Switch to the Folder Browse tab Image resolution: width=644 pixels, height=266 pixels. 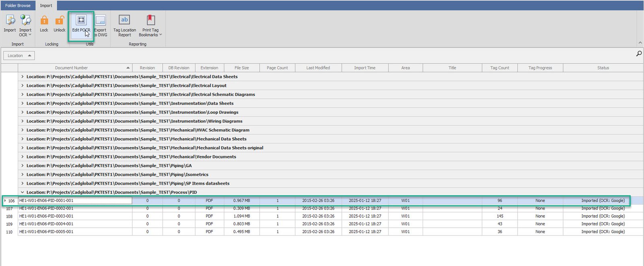click(x=18, y=6)
